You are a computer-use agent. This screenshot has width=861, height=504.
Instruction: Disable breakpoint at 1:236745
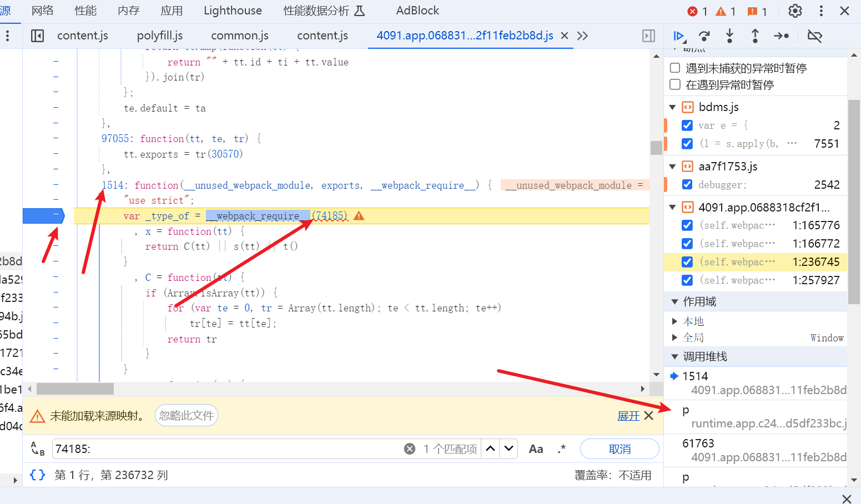pos(687,261)
